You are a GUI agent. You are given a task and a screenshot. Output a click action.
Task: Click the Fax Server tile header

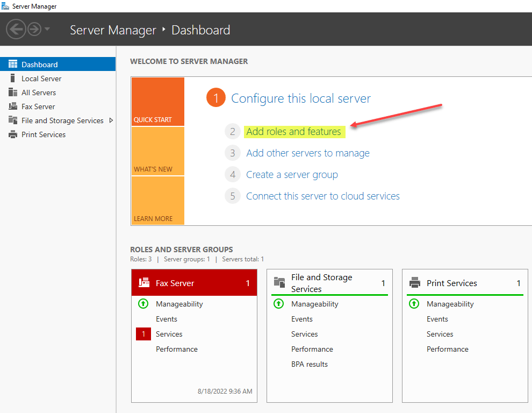point(194,282)
